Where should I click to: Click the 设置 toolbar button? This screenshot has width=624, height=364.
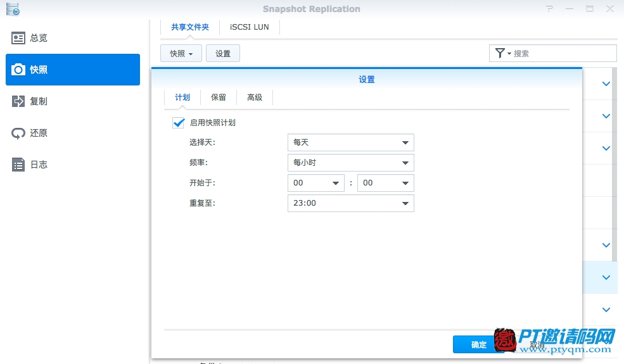point(223,53)
